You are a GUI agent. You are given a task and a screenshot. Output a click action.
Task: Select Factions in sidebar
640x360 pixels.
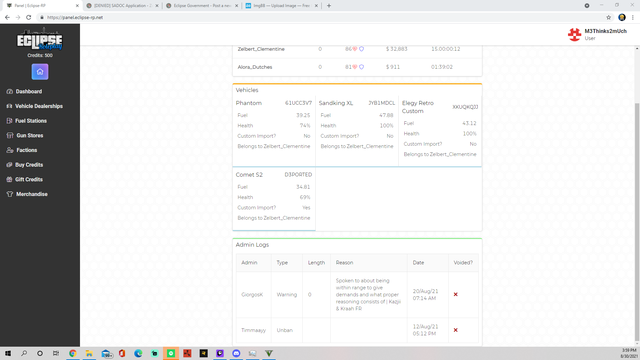[x=27, y=150]
